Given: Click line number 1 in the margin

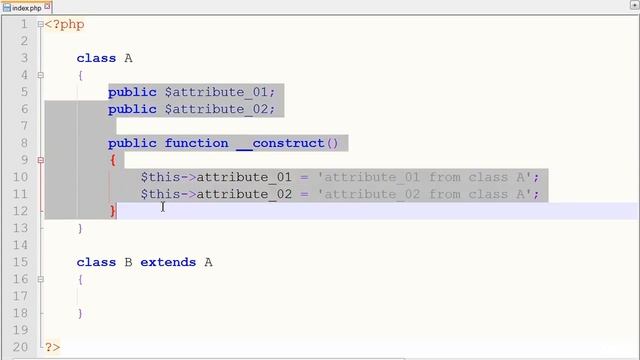Looking at the screenshot, I should (x=24, y=24).
